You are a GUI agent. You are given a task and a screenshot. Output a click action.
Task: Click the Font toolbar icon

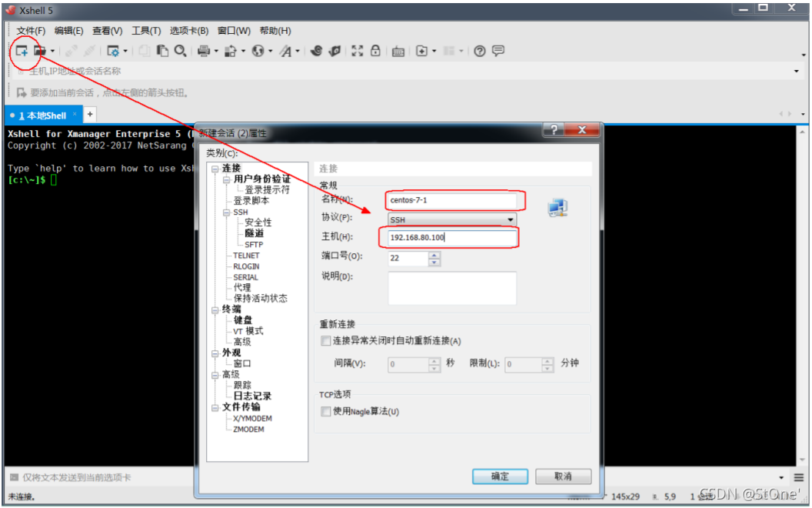285,51
